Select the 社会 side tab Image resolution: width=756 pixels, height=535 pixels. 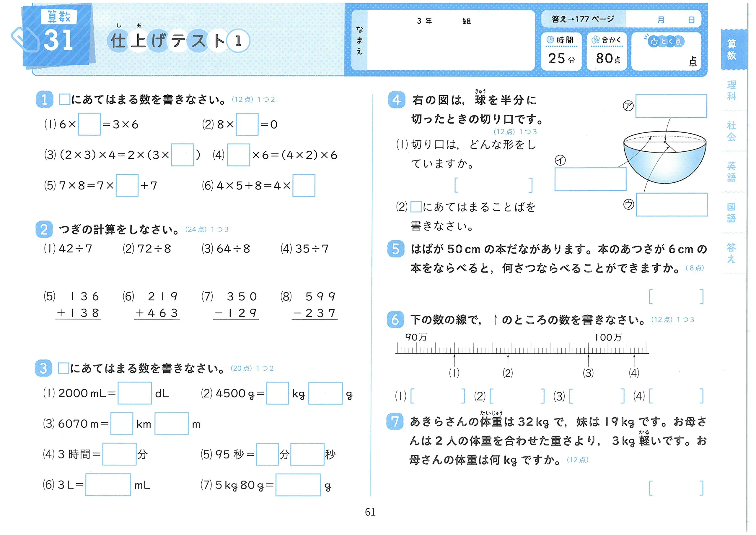[x=731, y=131]
